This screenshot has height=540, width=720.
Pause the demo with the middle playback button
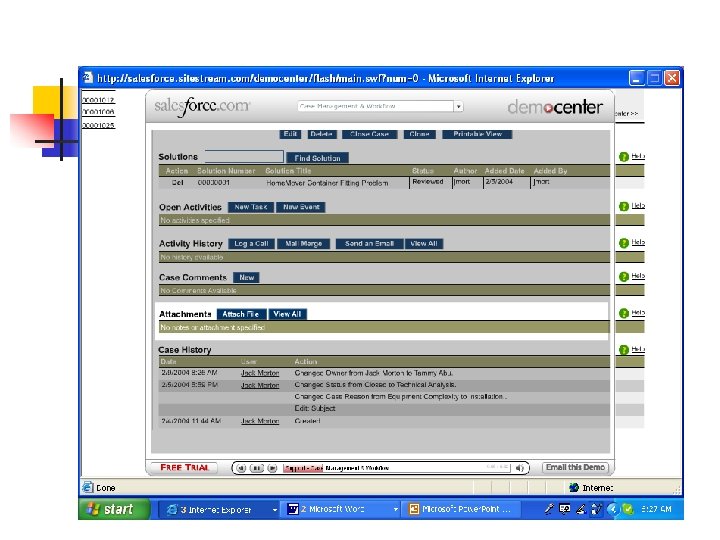[x=256, y=468]
